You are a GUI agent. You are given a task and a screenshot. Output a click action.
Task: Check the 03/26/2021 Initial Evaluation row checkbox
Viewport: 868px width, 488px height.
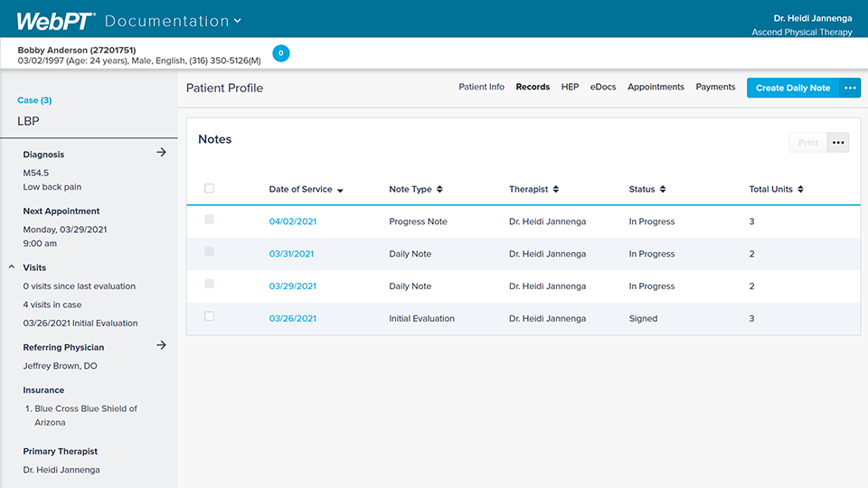coord(210,317)
